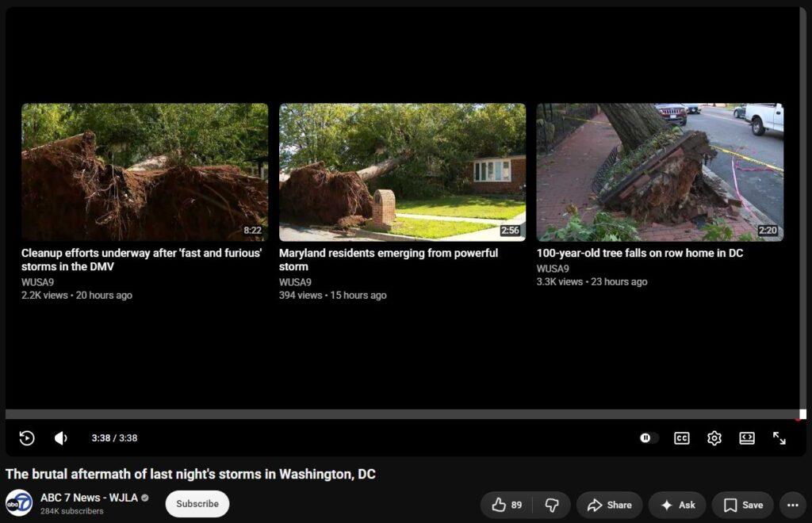The image size is (812, 523).
Task: Open the player settings gear
Action: pos(714,438)
